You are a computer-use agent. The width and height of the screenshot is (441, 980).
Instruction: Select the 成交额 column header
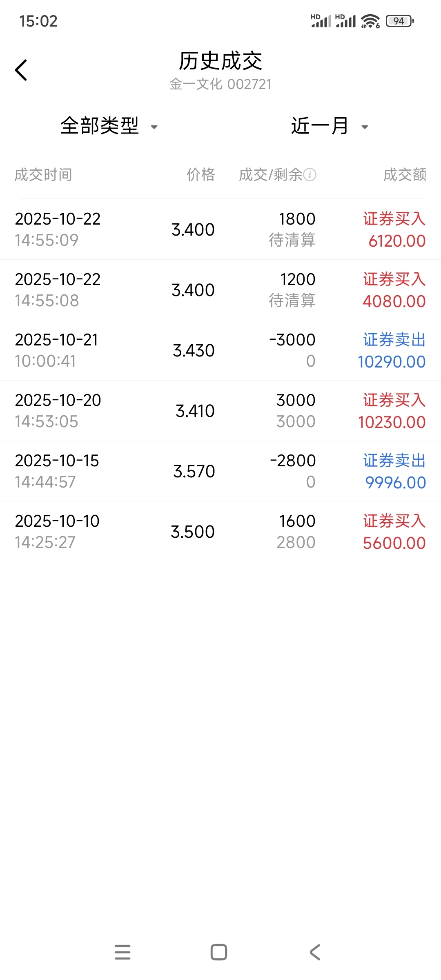point(405,175)
